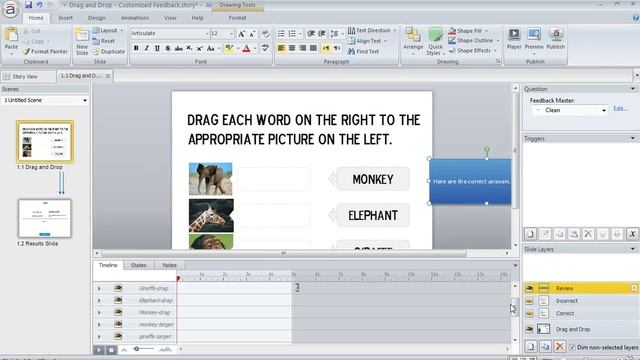Open the Arrange tool
The width and height of the screenshot is (640, 360).
(x=413, y=40)
